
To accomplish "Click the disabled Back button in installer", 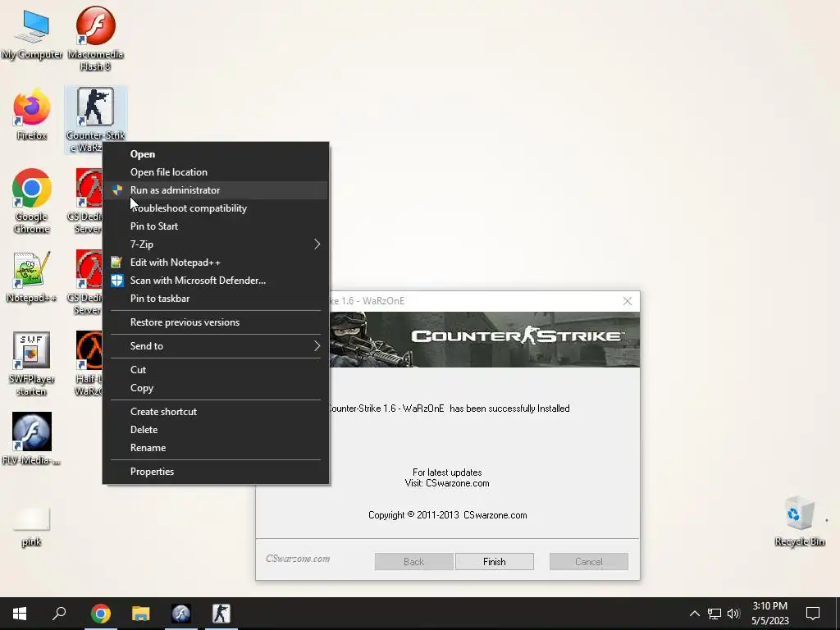I will [x=413, y=561].
